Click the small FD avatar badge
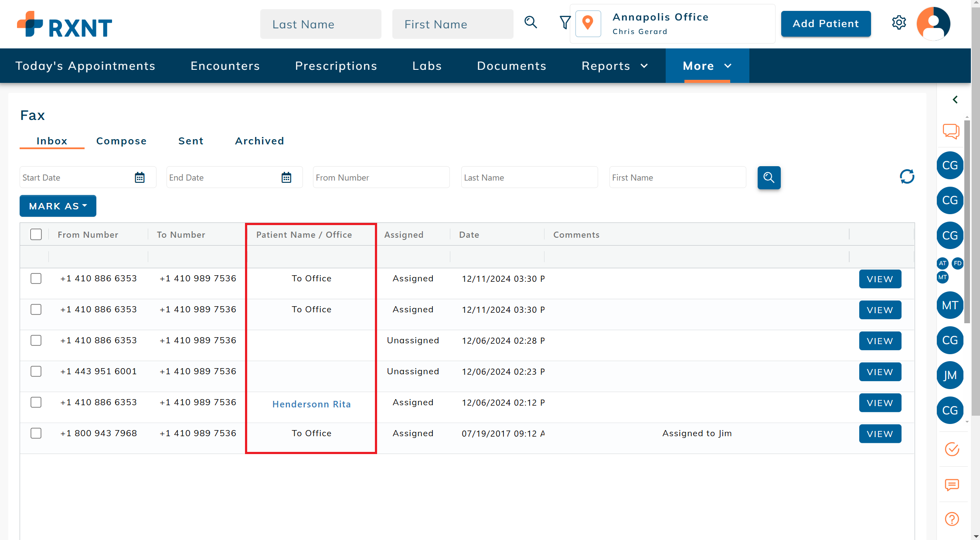The image size is (980, 540). (957, 263)
